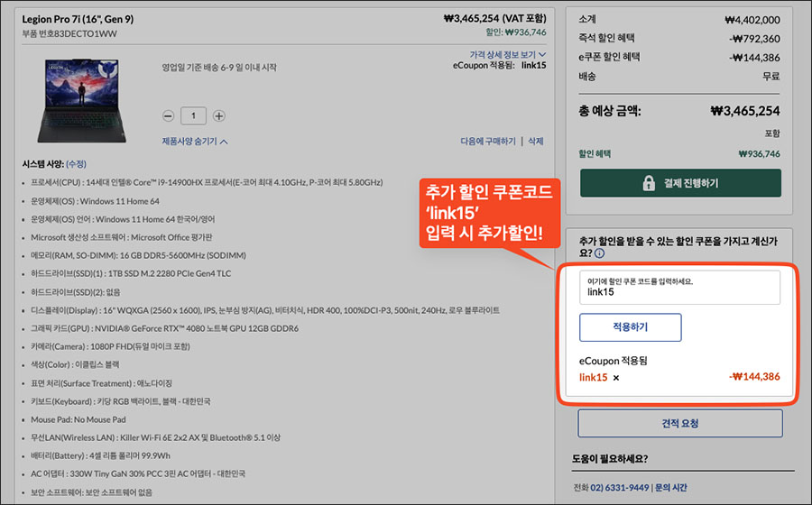Click the ₩3,465,254 (VAT 포함) price
Image resolution: width=812 pixels, height=505 pixels.
tap(494, 19)
